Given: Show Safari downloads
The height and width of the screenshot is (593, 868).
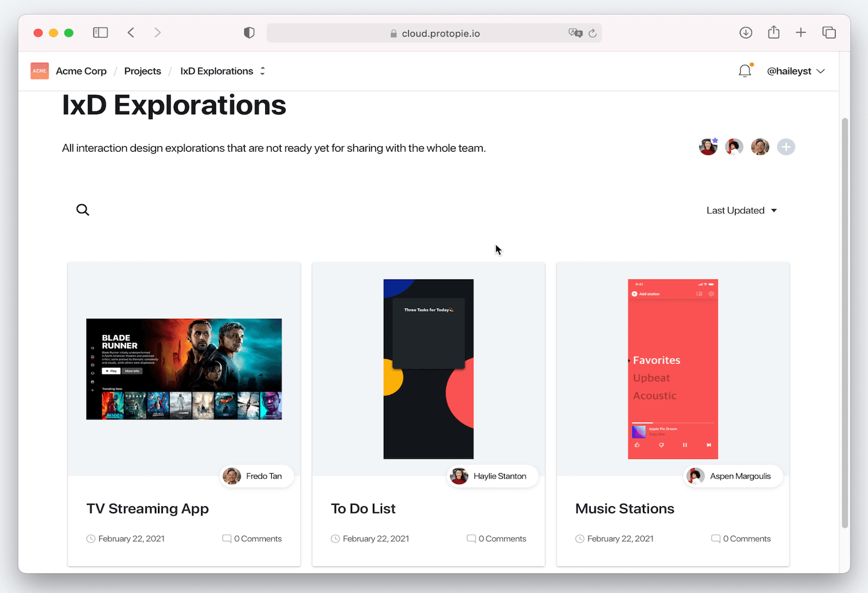Looking at the screenshot, I should [x=746, y=32].
